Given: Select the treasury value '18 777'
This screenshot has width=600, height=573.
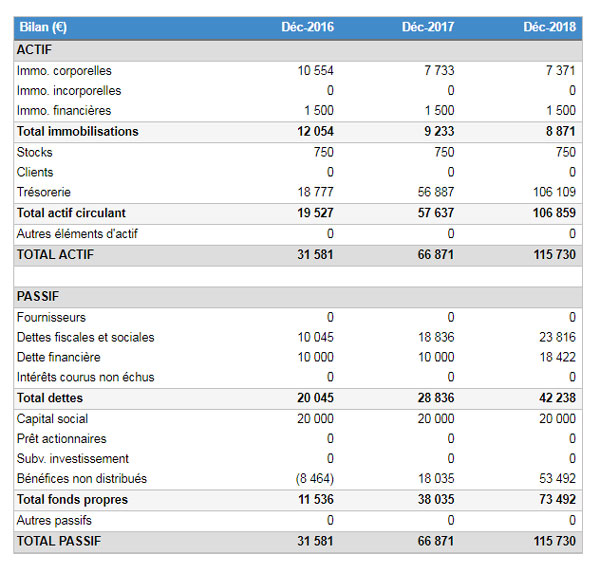Looking at the screenshot, I should [315, 192].
